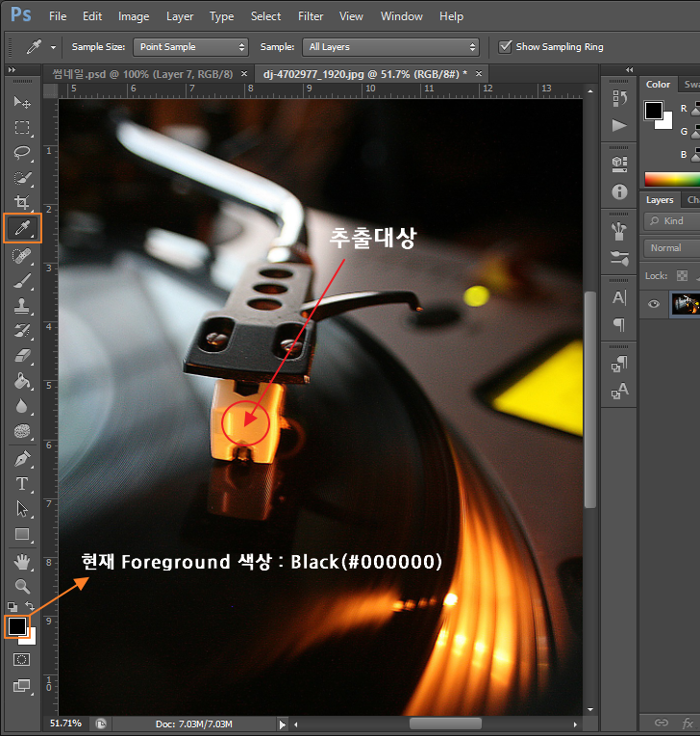Open the Color panel tab
Screen dimensions: 700x736
[x=659, y=85]
